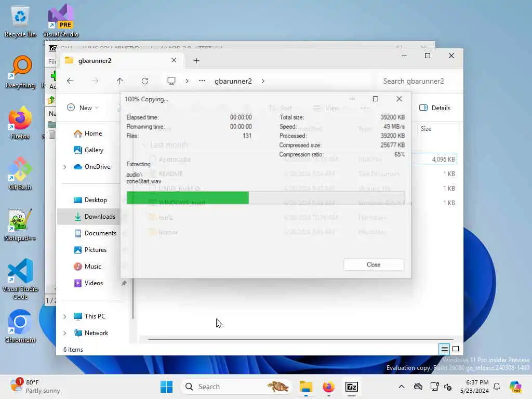Minimize the Copying progress dialog
The width and height of the screenshot is (532, 399).
click(352, 99)
